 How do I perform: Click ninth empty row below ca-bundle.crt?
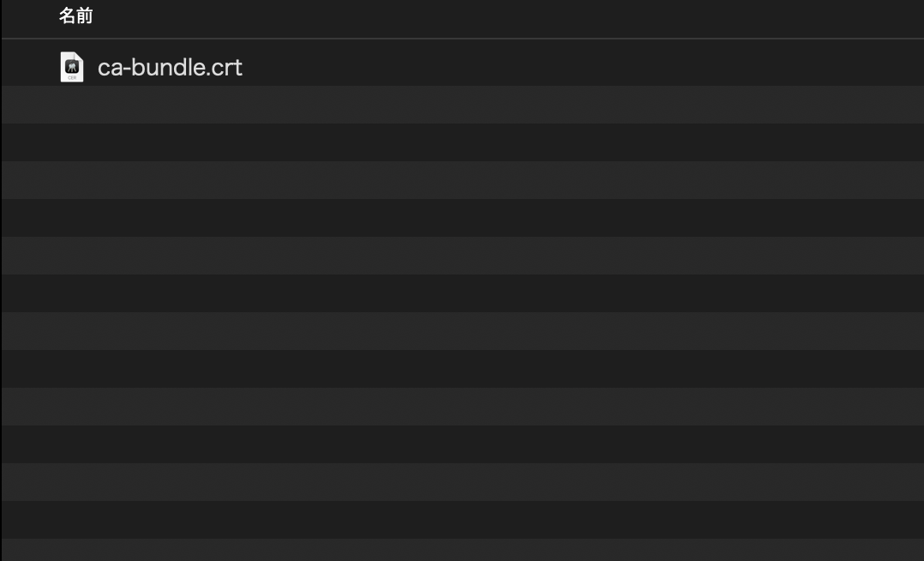pos(463,407)
